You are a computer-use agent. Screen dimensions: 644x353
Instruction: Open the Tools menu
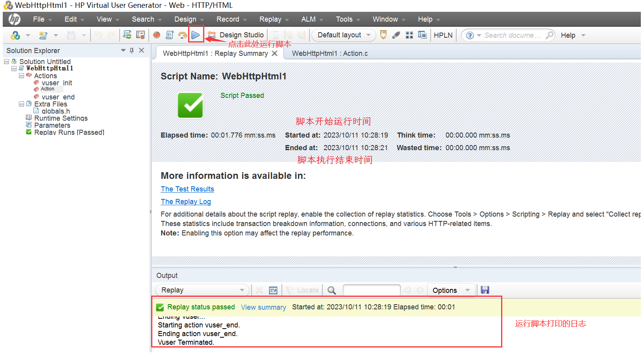pyautogui.click(x=348, y=19)
